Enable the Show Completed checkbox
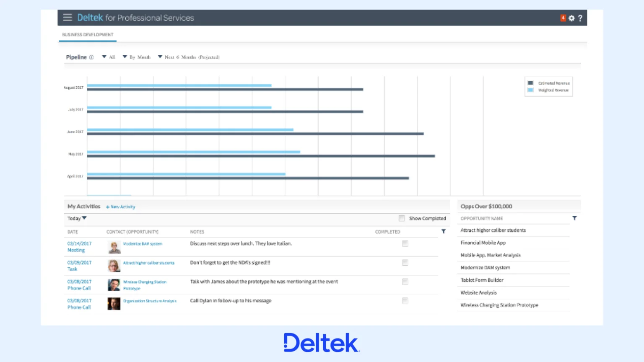 coord(402,218)
